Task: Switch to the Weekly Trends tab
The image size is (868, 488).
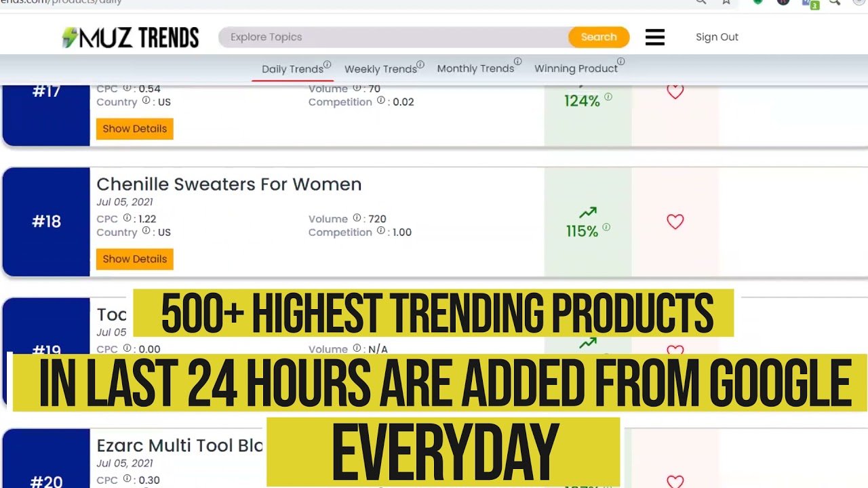Action: pyautogui.click(x=380, y=69)
